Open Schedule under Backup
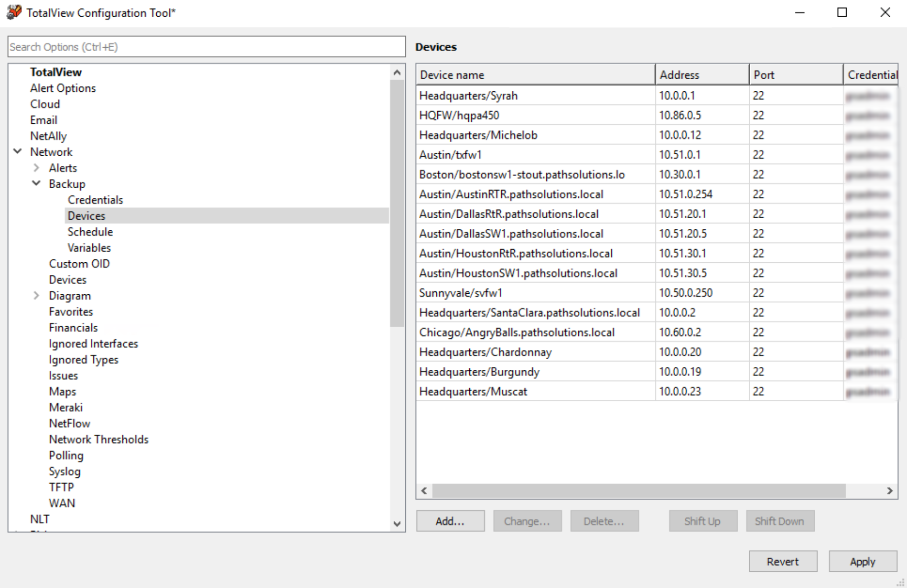The width and height of the screenshot is (907, 588). [x=90, y=232]
